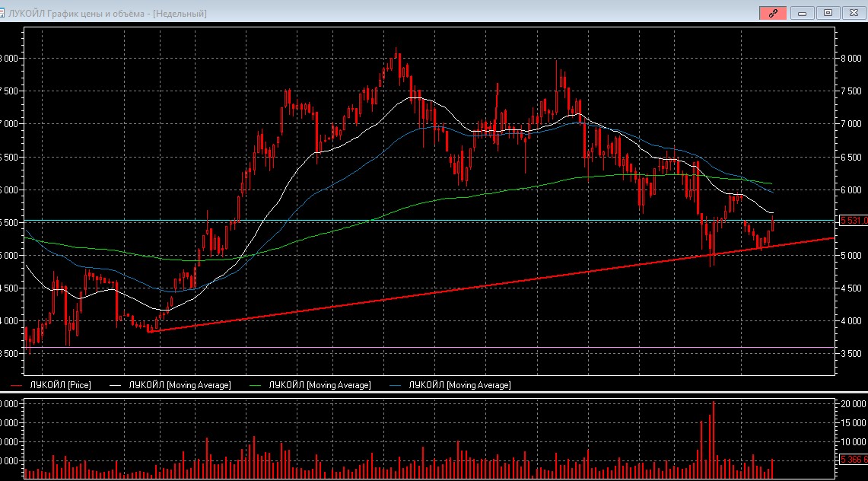
Task: Click the tallest volume bar in the volume panel
Action: (x=713, y=439)
